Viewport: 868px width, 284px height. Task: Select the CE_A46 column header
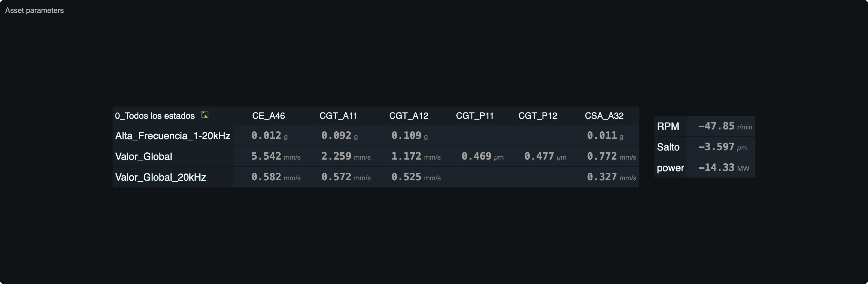click(x=269, y=116)
